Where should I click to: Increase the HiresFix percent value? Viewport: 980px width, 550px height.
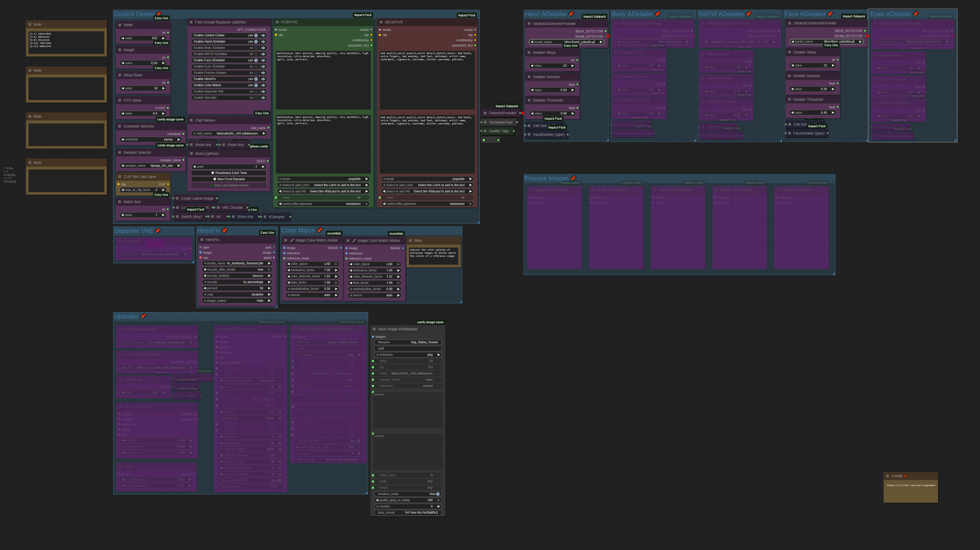[269, 288]
